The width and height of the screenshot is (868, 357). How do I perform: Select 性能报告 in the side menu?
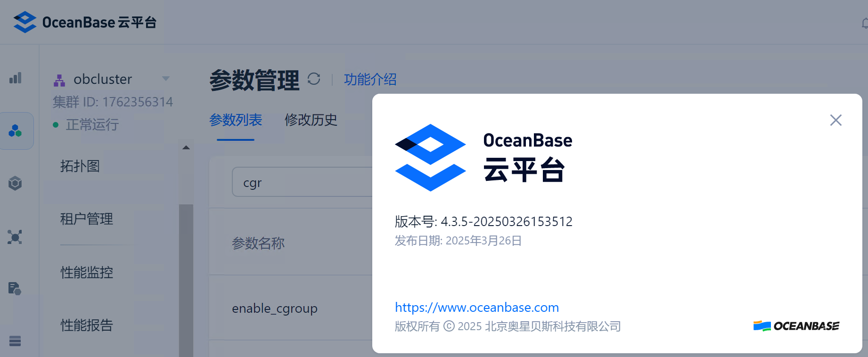coord(87,325)
